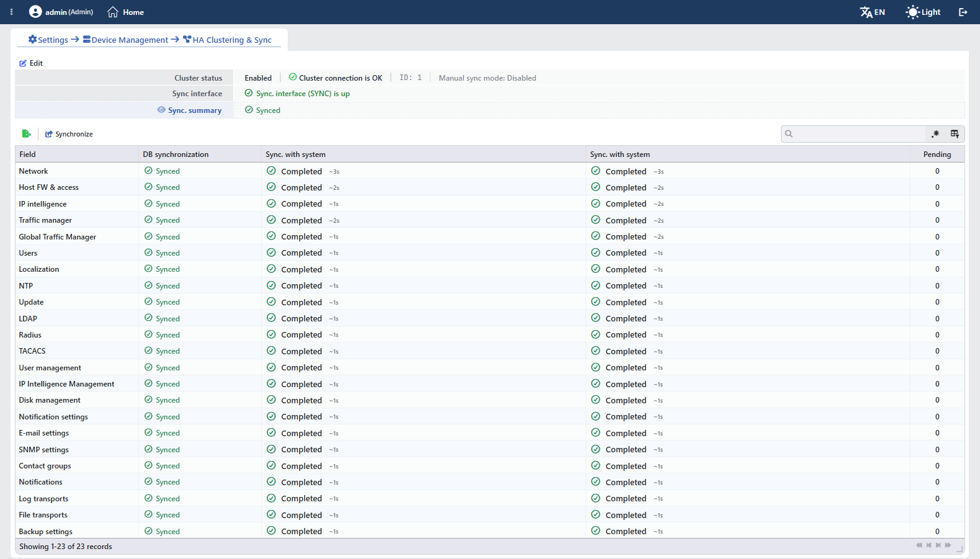
Task: Click the Manual sync mode: Disabled text
Action: [x=488, y=78]
